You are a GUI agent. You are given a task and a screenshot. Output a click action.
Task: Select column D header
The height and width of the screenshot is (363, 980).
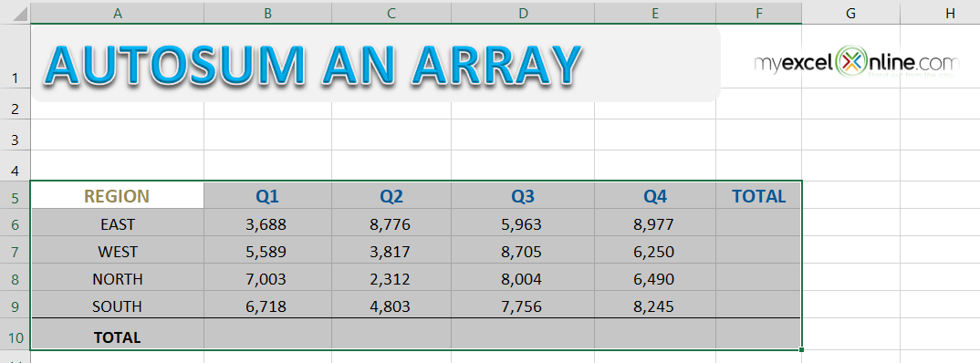(x=523, y=13)
